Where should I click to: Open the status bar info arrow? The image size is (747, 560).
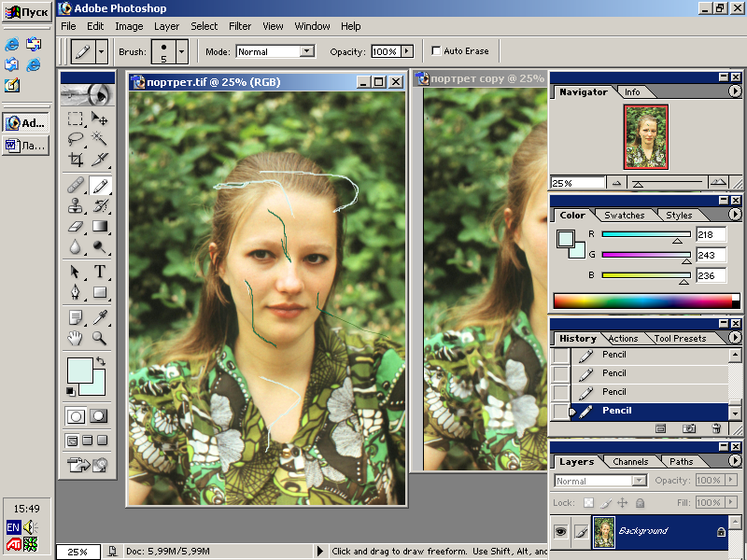click(x=319, y=551)
